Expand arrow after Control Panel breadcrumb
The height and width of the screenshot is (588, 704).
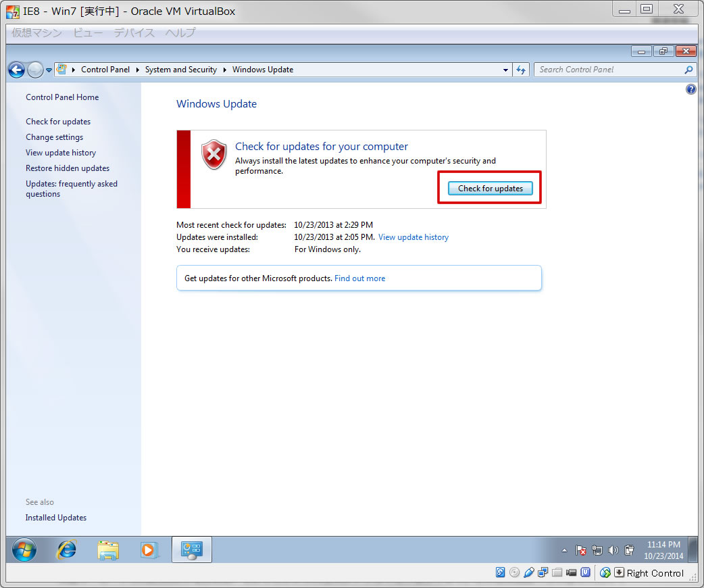(x=137, y=70)
